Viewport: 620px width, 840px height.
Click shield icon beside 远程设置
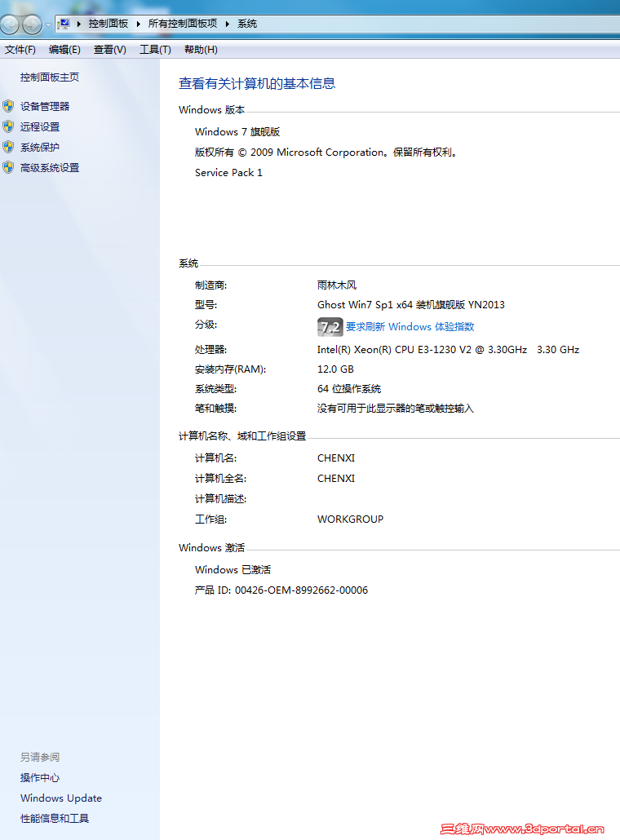(8, 126)
